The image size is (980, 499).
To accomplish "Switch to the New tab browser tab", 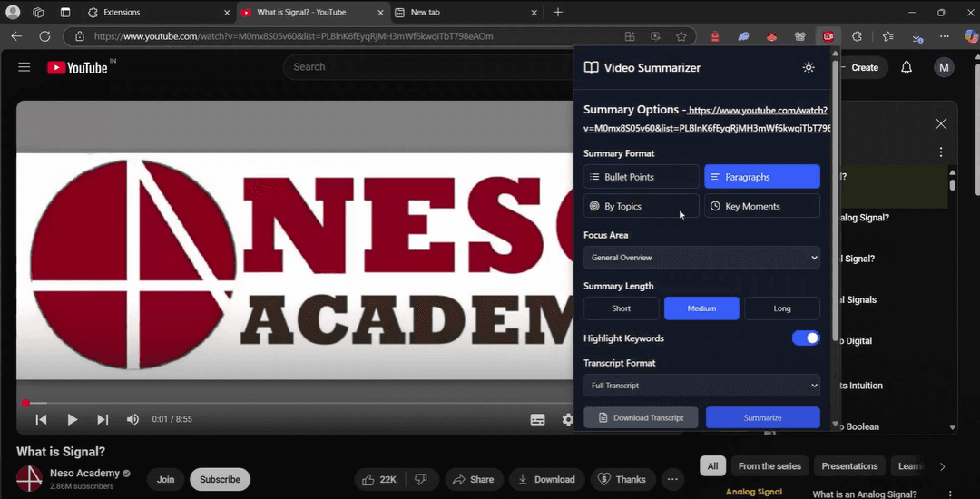I will [x=466, y=12].
